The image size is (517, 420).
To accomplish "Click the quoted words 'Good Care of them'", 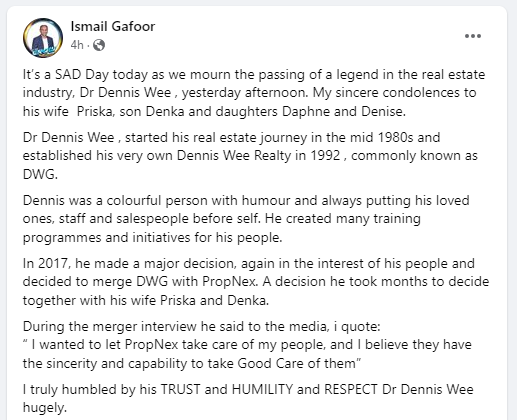I will 297,363.
